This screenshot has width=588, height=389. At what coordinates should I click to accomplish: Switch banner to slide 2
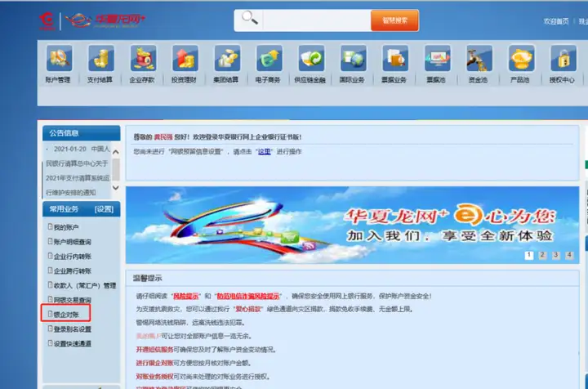click(542, 255)
